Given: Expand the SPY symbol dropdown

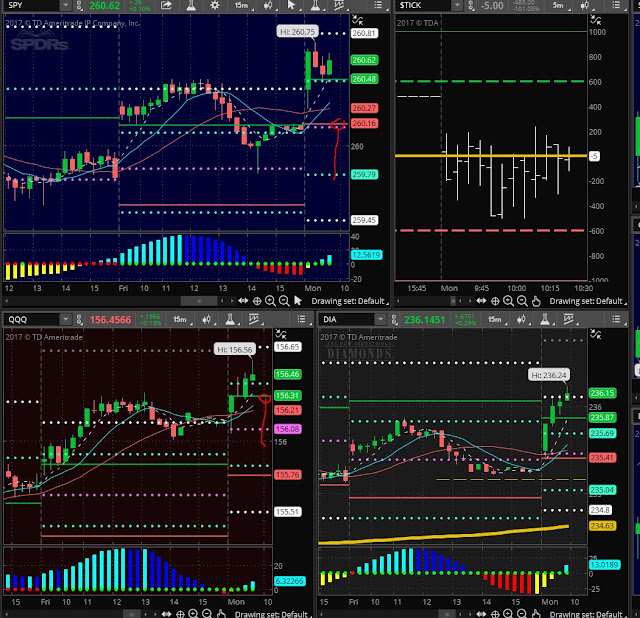Looking at the screenshot, I should tap(65, 5).
